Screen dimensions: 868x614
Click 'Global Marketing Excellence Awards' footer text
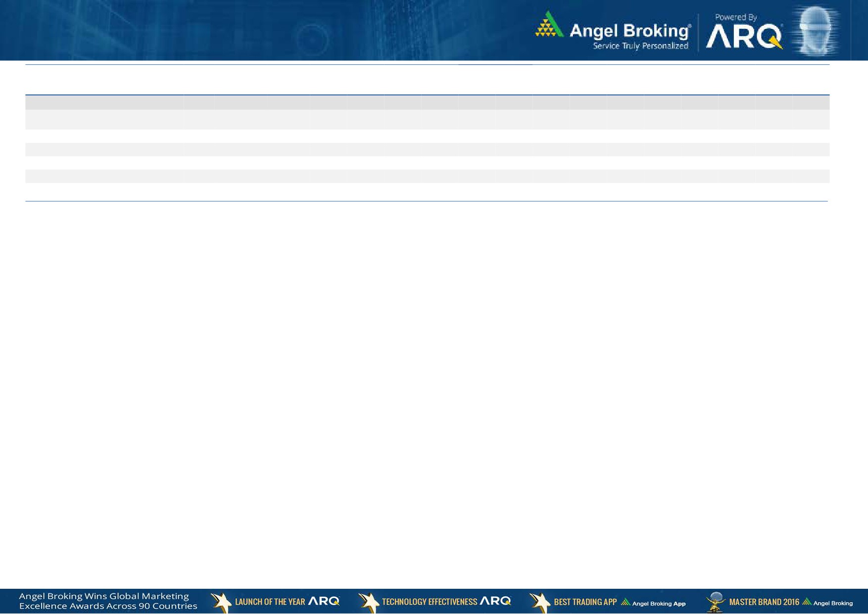(x=108, y=601)
